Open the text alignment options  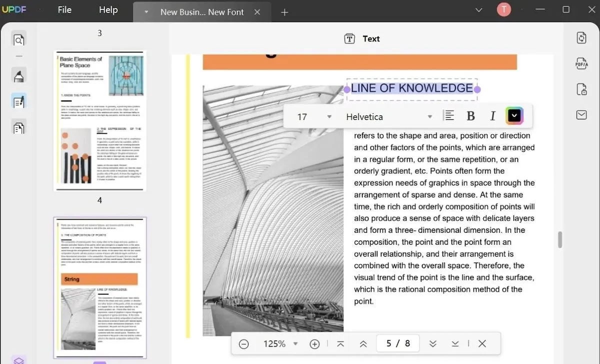click(x=449, y=116)
